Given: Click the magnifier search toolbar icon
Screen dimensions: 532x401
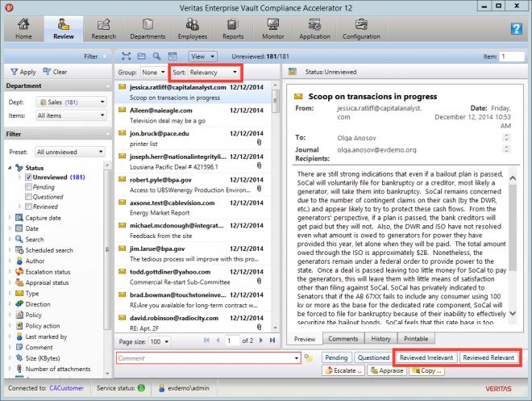Looking at the screenshot, I should [x=156, y=56].
